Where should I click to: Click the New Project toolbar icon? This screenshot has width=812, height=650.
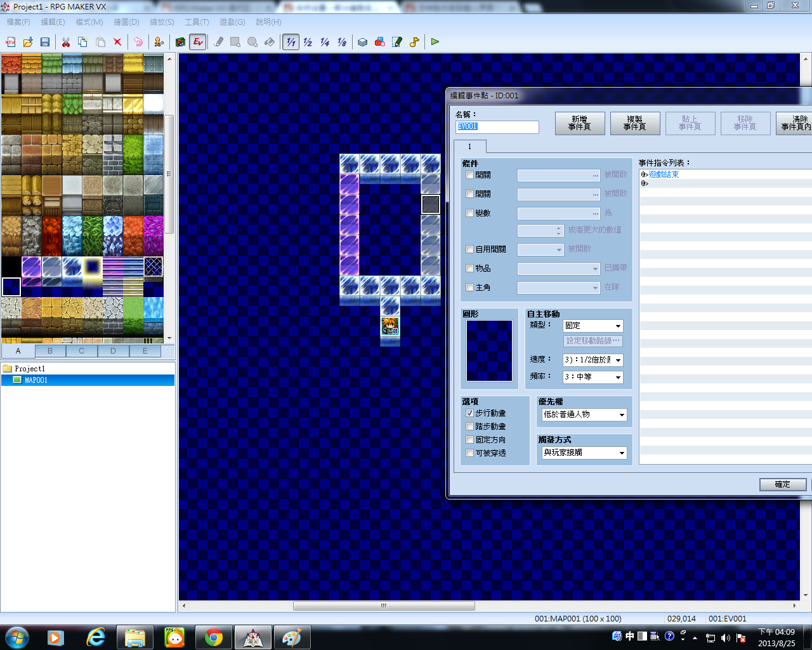11,42
